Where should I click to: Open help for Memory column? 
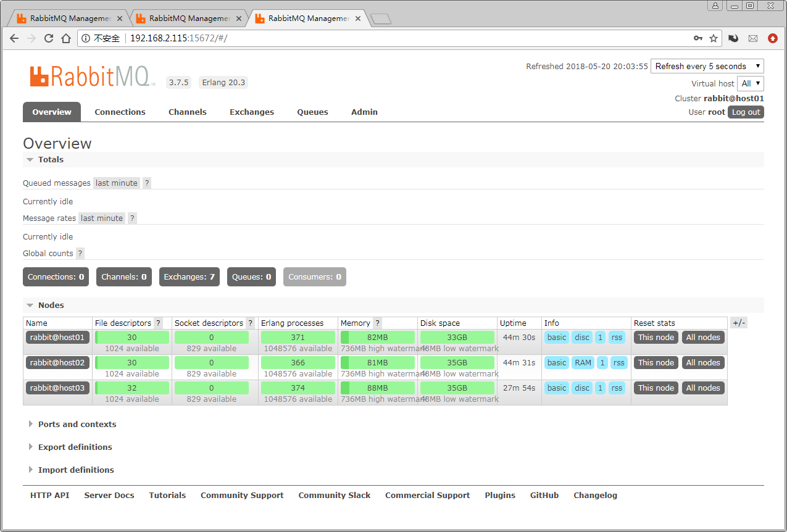378,323
